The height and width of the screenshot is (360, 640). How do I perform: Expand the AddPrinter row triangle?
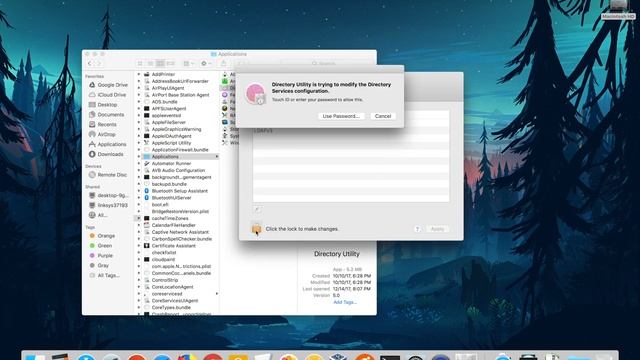(x=138, y=74)
